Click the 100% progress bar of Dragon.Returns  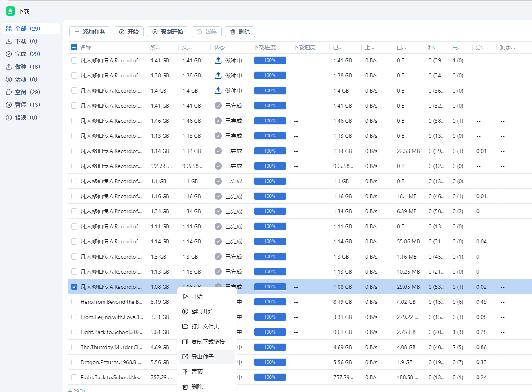coord(270,362)
